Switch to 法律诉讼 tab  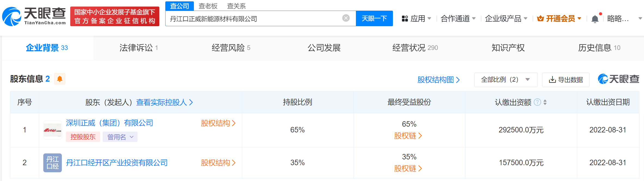pos(139,48)
